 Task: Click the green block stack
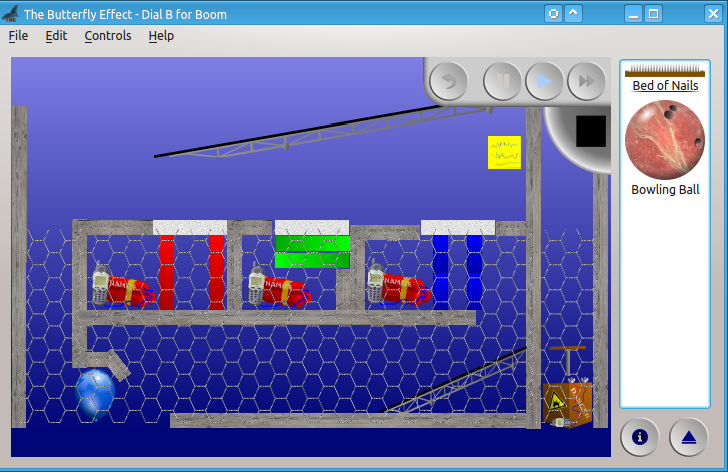pos(312,251)
